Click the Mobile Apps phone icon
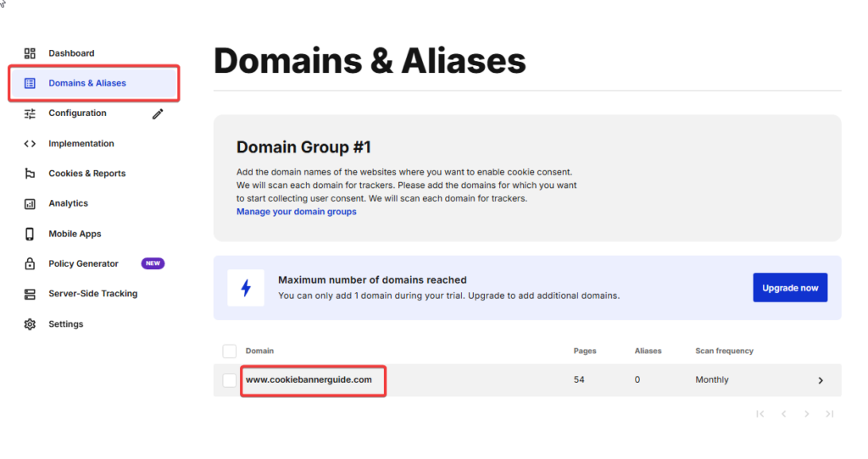This screenshot has width=868, height=459. tap(30, 234)
